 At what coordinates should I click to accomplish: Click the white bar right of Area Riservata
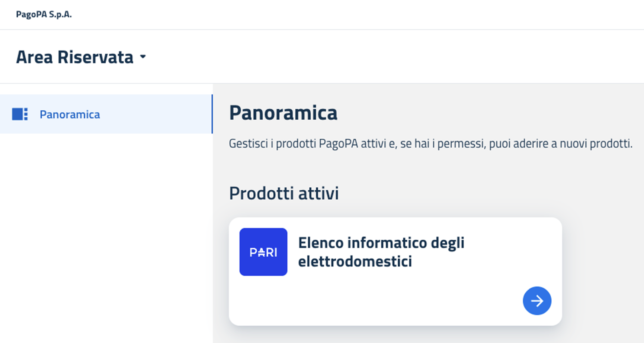click(372, 57)
